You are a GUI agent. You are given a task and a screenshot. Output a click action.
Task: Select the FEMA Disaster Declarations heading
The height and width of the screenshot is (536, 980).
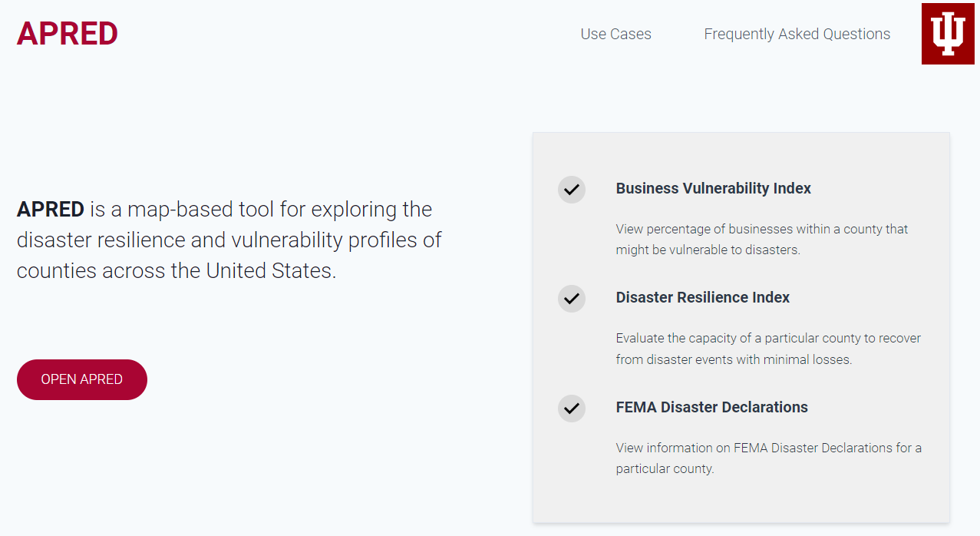coord(711,407)
